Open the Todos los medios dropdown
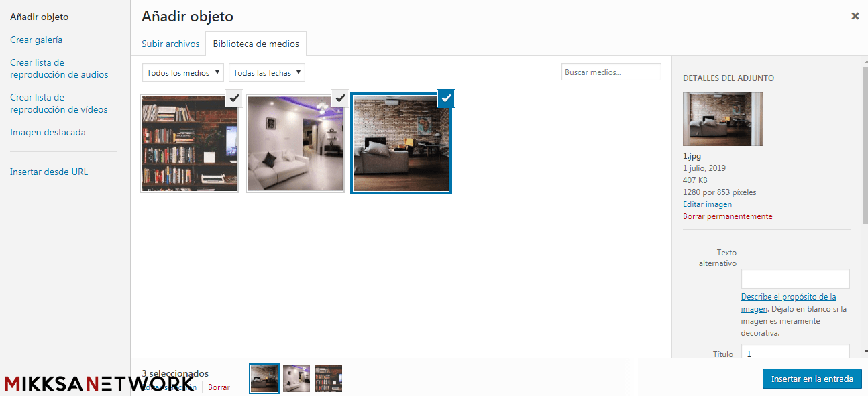This screenshot has height=396, width=868. (184, 72)
